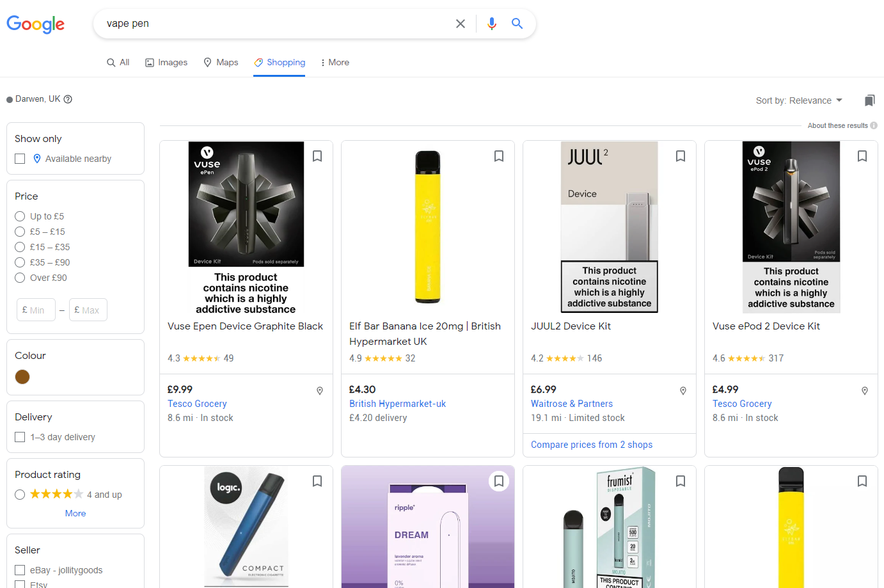Focus the £ Min price field
The height and width of the screenshot is (588, 884).
pyautogui.click(x=36, y=310)
